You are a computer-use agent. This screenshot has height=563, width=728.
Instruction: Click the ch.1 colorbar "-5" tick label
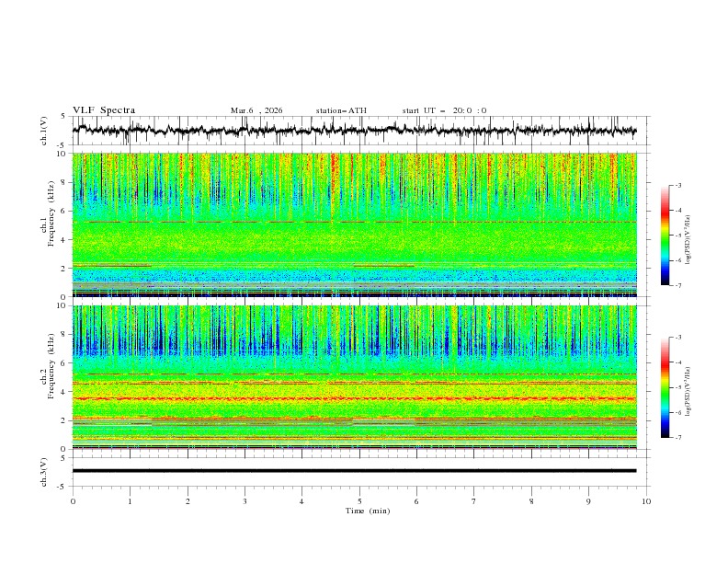point(677,236)
